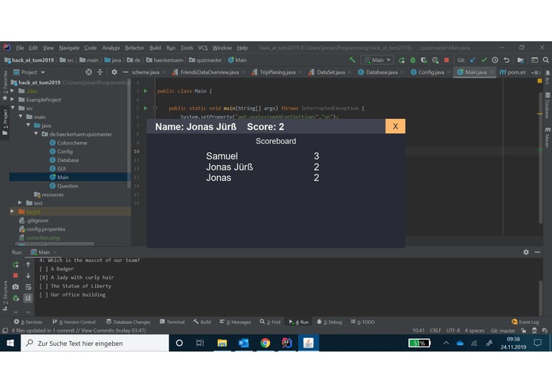Collapse all in the Project panel
Image resolution: width=552 pixels, height=392 pixels.
100,72
